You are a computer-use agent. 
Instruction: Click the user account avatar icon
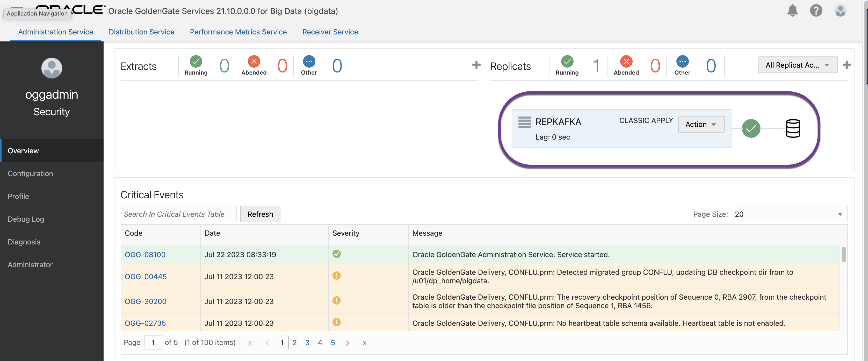pos(840,10)
